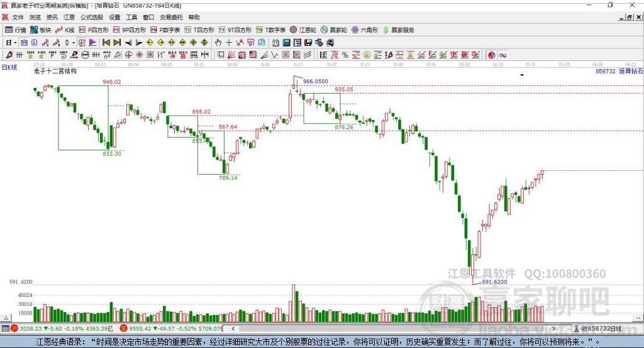Toggle the infinity loop icon

click(502, 55)
